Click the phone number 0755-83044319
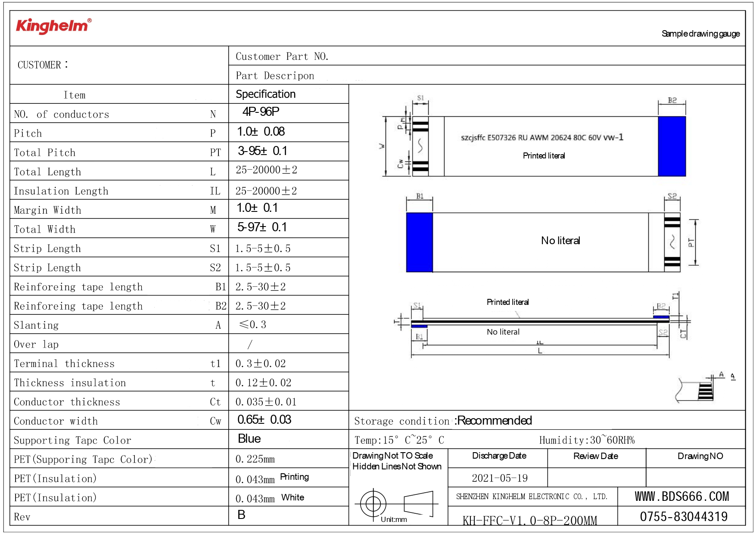 point(684,516)
